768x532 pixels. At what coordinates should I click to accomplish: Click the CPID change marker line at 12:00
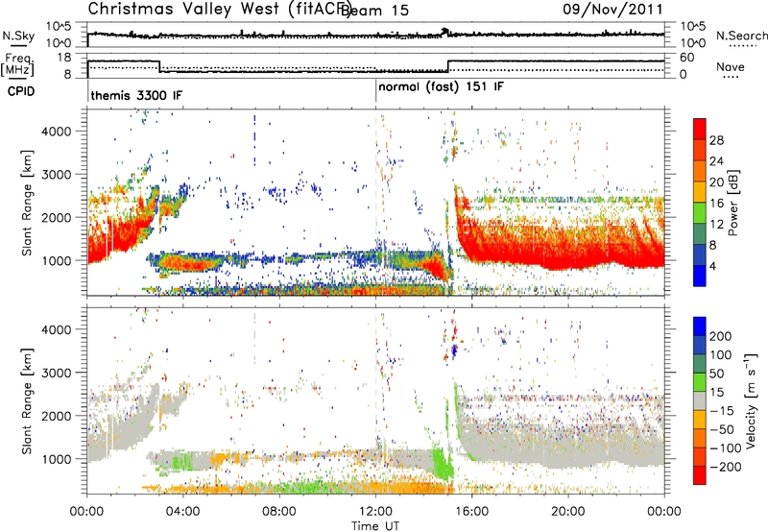376,91
